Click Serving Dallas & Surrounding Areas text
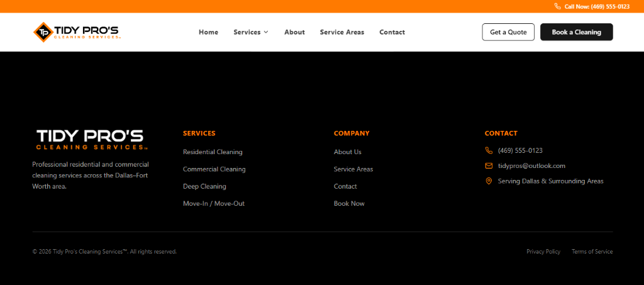This screenshot has width=644, height=285. pyautogui.click(x=550, y=181)
